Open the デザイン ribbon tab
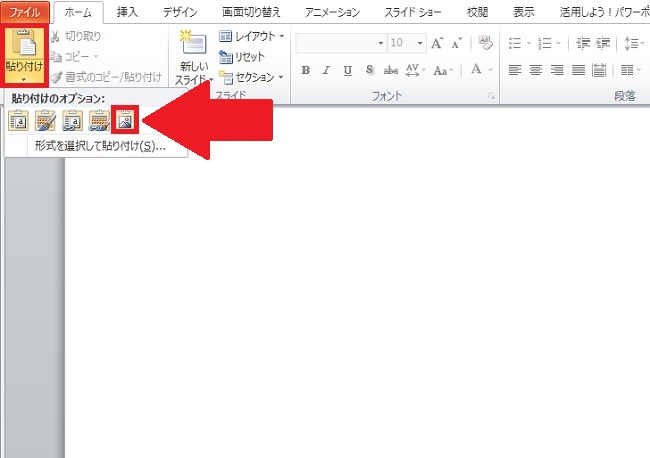Image resolution: width=650 pixels, height=458 pixels. pos(179,12)
